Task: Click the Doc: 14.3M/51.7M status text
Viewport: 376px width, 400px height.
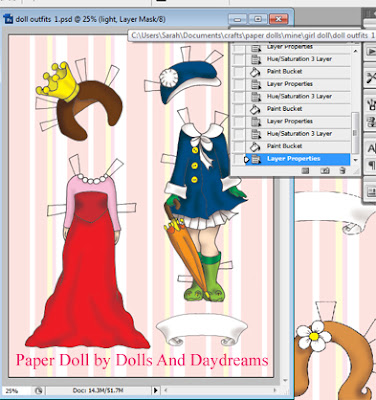Action: click(x=98, y=390)
